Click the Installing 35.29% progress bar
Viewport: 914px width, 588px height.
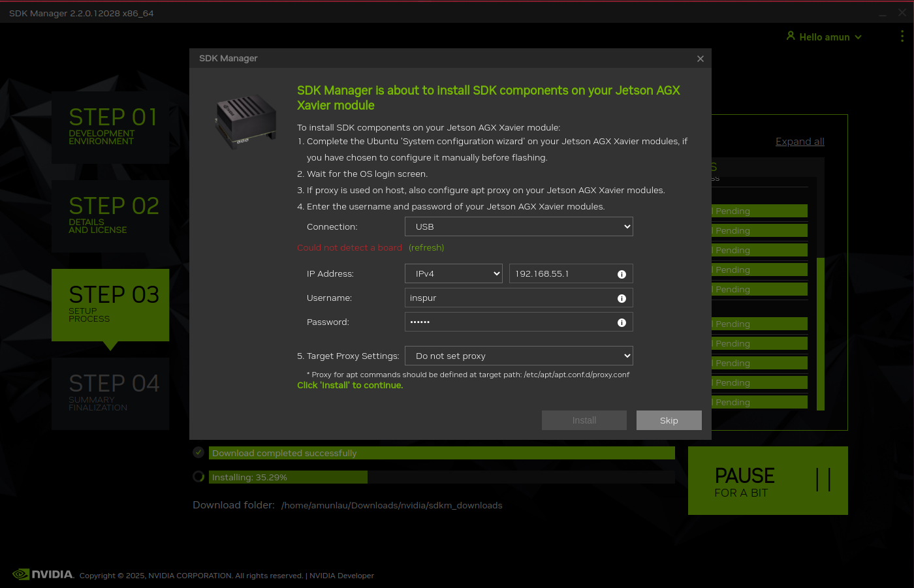442,477
